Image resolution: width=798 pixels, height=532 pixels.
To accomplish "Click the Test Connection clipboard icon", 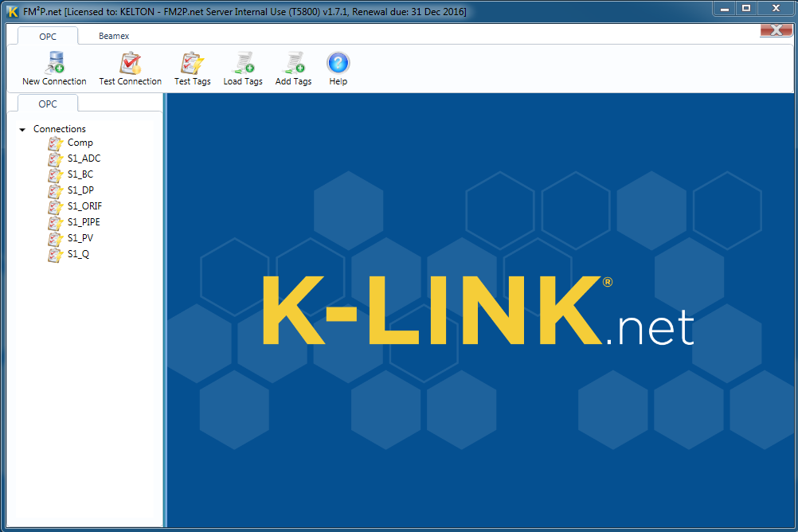I will coord(131,63).
